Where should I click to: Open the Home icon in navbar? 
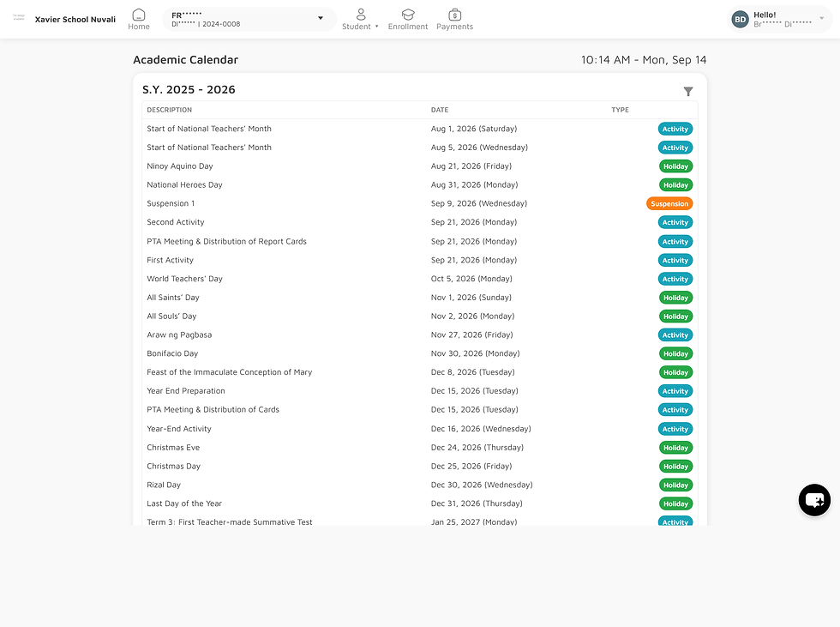pos(139,15)
